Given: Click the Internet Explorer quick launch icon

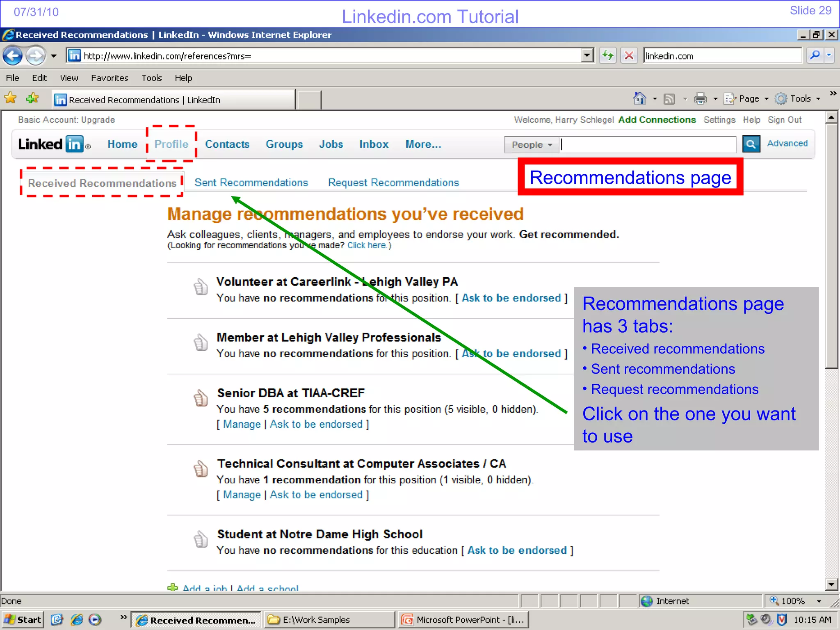Looking at the screenshot, I should (x=77, y=619).
